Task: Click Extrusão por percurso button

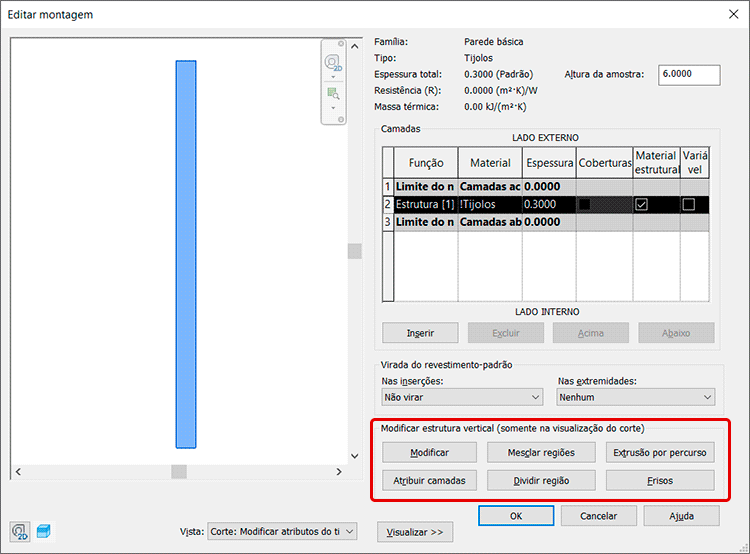Action: click(660, 453)
